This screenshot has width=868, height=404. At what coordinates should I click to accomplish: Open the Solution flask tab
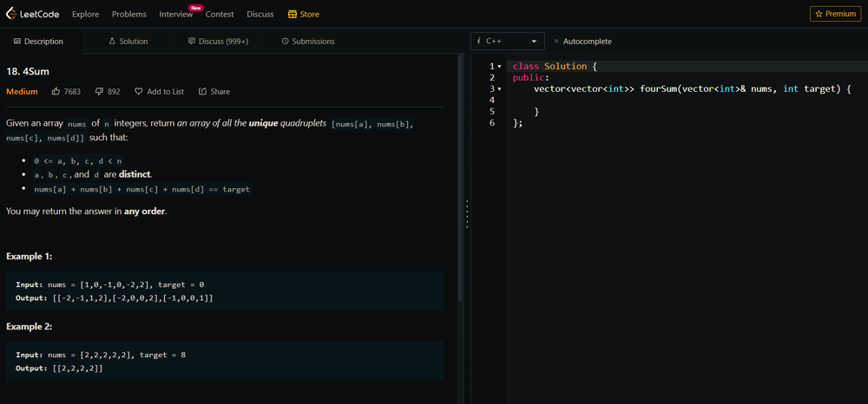[x=128, y=41]
